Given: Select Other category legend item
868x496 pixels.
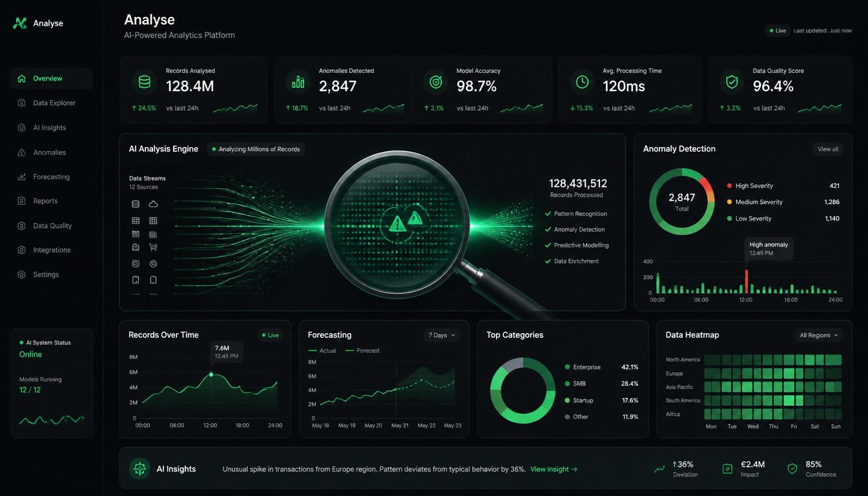Looking at the screenshot, I should click(601, 417).
